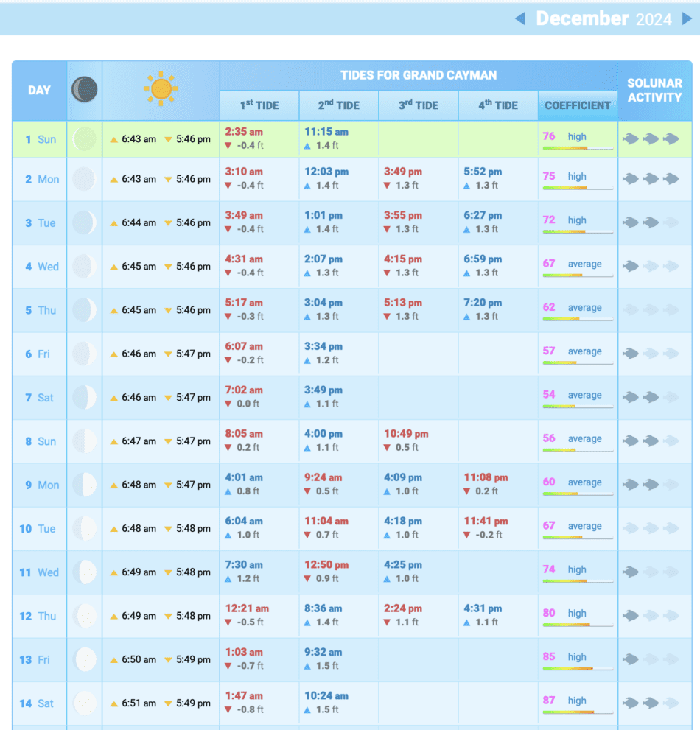
Task: Click the moon icon for Friday 13
Action: (84, 659)
